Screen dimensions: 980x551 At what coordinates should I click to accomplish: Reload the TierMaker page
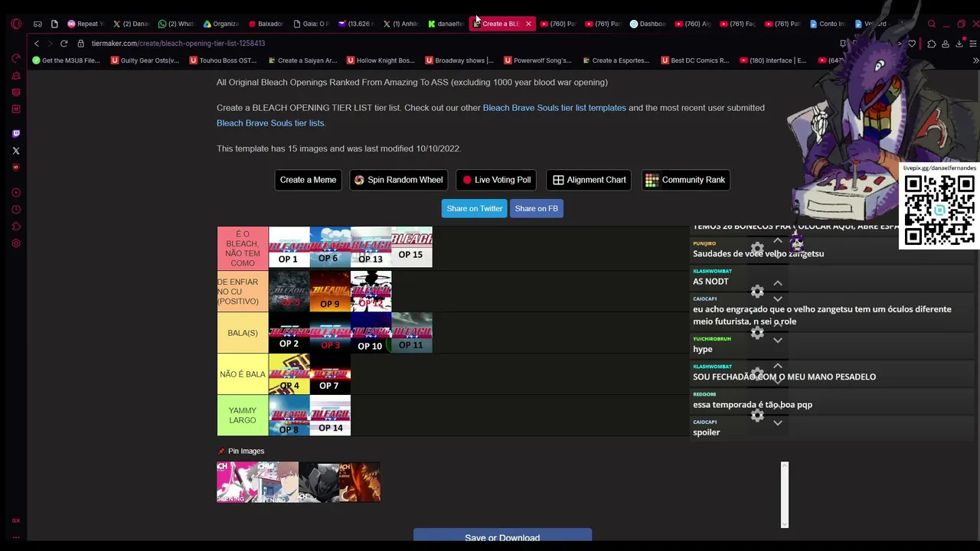[x=64, y=44]
